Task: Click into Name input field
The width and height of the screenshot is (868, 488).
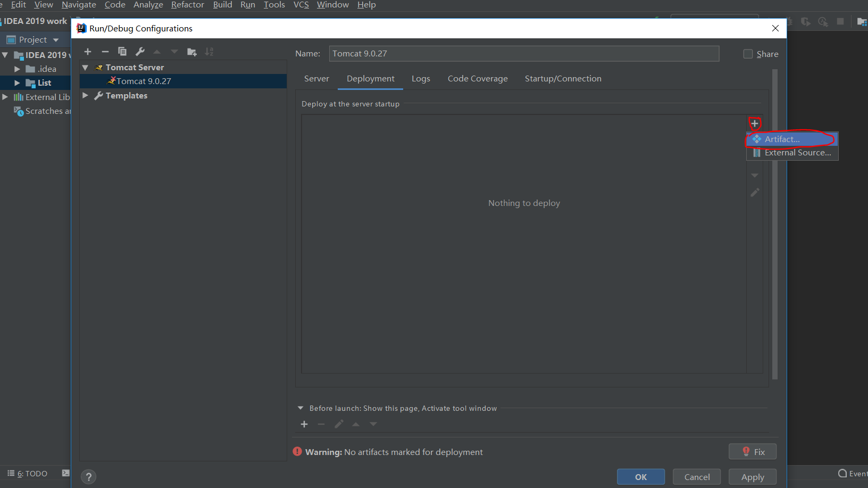Action: (x=524, y=54)
